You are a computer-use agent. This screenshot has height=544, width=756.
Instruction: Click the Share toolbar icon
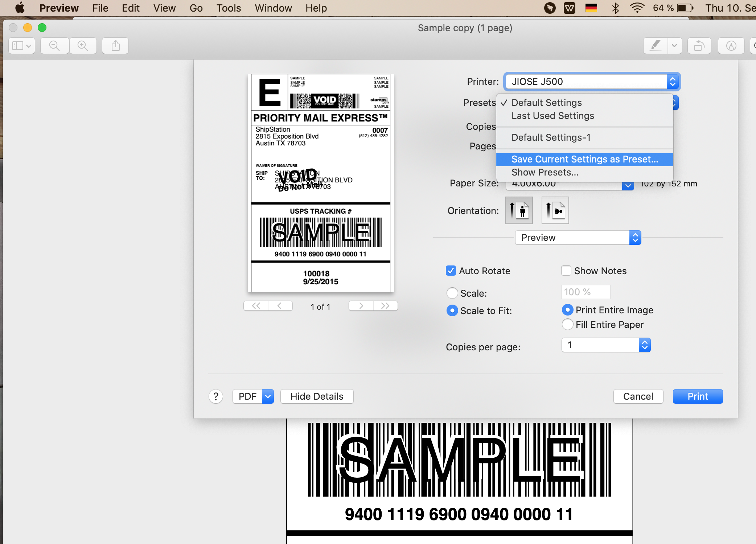[x=115, y=46]
